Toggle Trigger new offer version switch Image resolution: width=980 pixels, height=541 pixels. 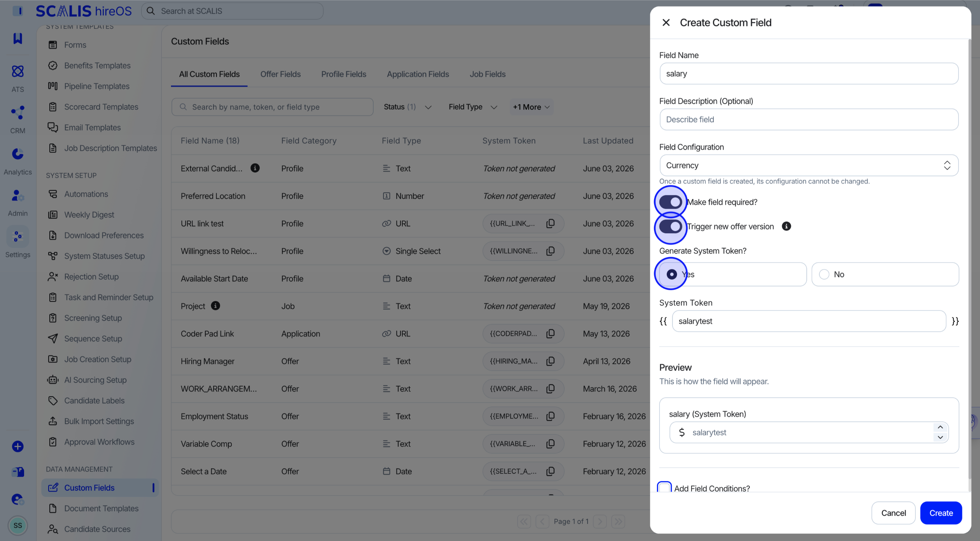coord(670,226)
